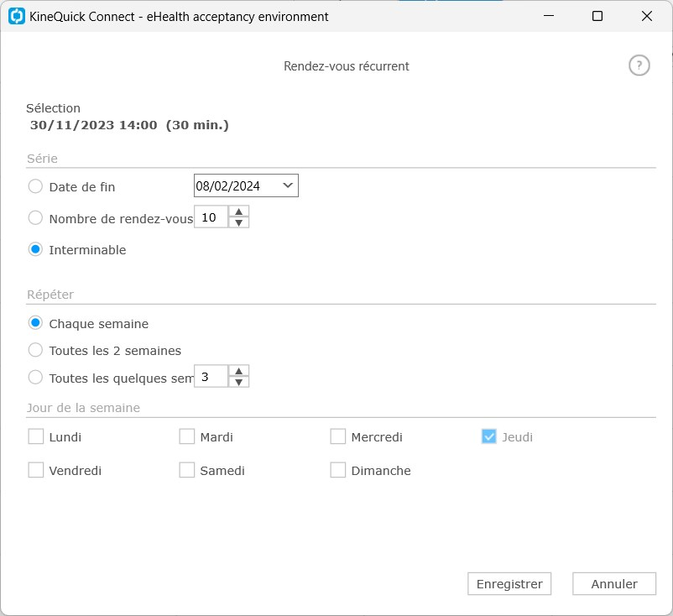
Task: Select the Chaque semaine radio button
Action: coord(35,323)
